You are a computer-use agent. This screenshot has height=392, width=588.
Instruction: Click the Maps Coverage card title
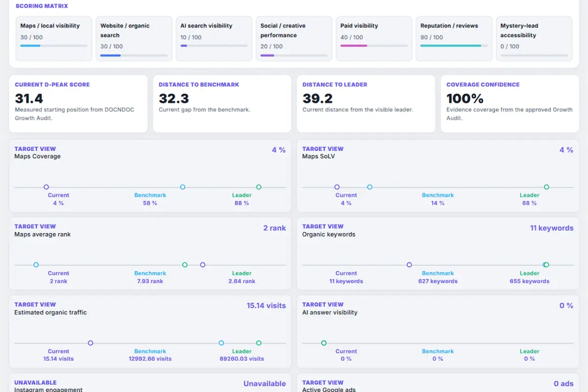pos(38,156)
